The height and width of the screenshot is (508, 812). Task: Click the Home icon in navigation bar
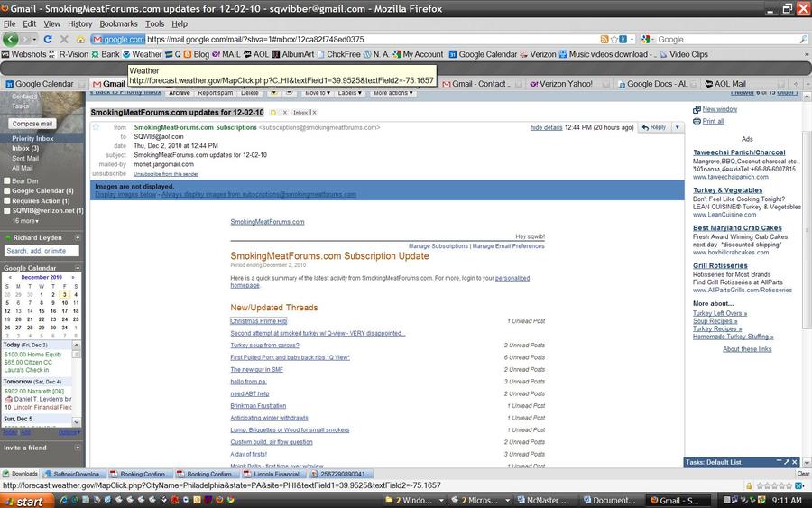click(x=80, y=40)
